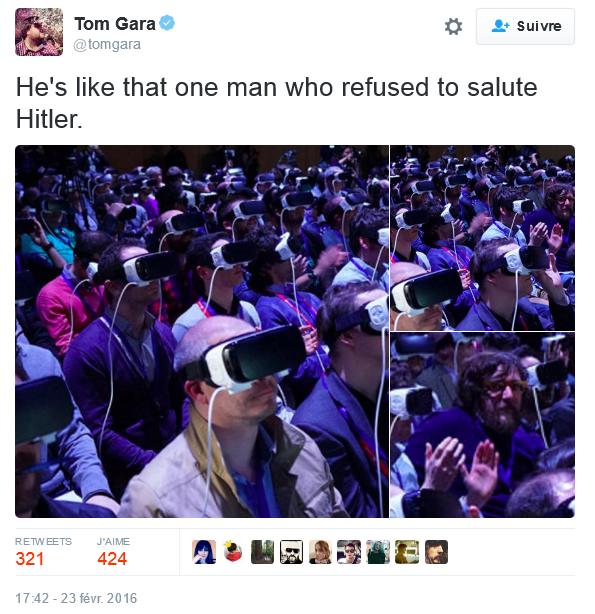Click the @tomgara handle
Image resolution: width=595 pixels, height=614 pixels.
tap(107, 44)
